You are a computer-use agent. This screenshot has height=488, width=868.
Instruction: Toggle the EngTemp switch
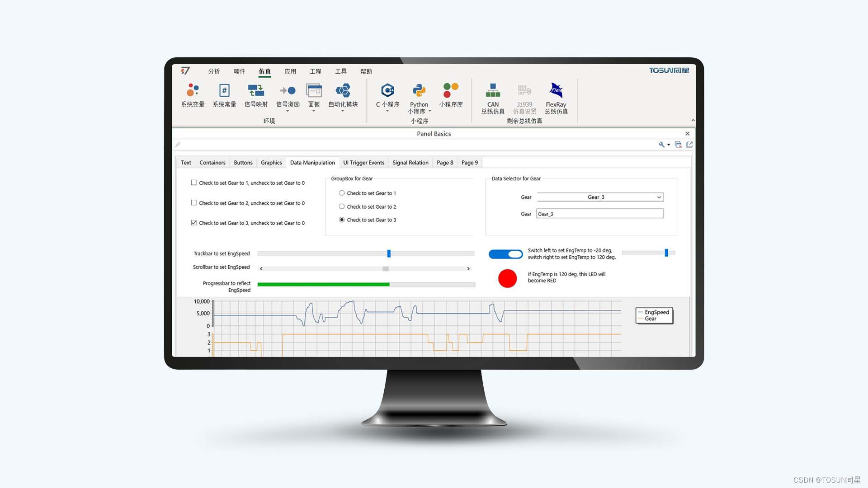(505, 254)
